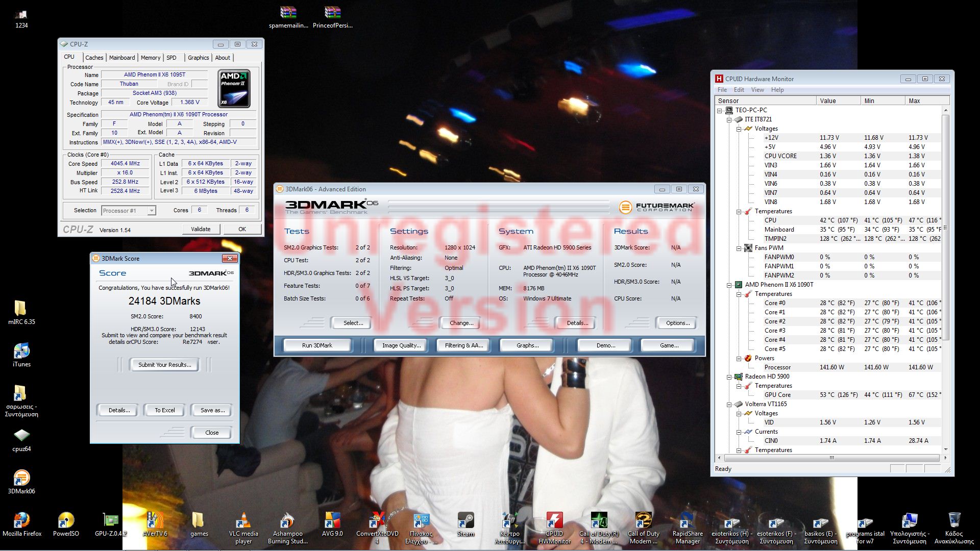This screenshot has height=551, width=980.
Task: Collapse the ITE IT8721 node
Action: coord(729,119)
